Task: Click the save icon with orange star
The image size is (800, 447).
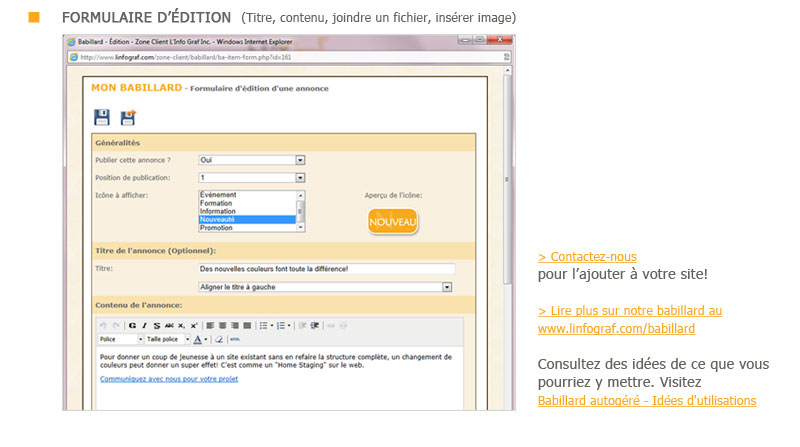Action: coord(128,117)
